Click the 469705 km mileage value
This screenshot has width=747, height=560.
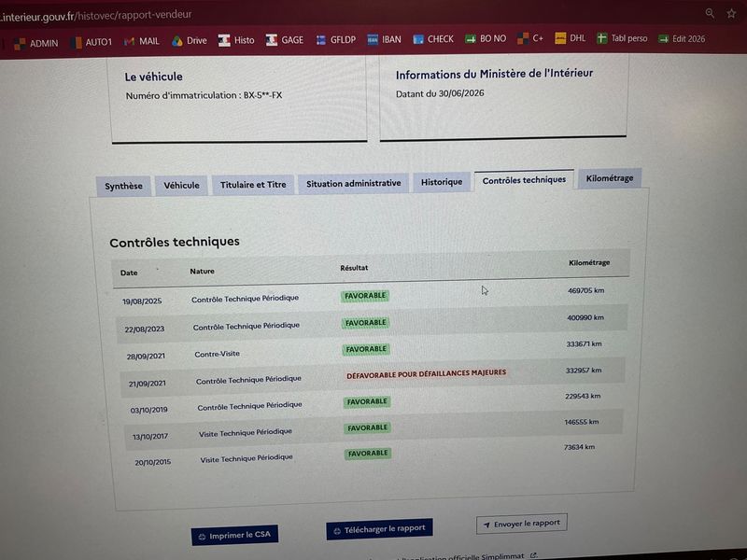click(x=586, y=290)
